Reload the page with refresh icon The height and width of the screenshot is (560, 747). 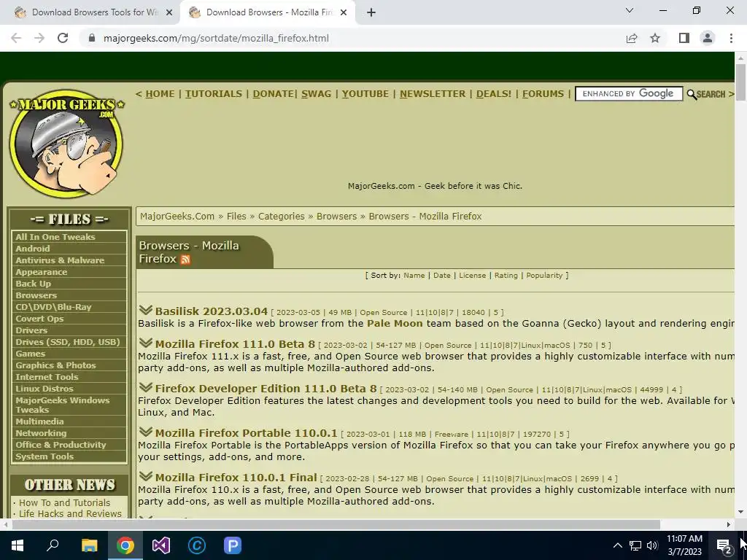[63, 38]
